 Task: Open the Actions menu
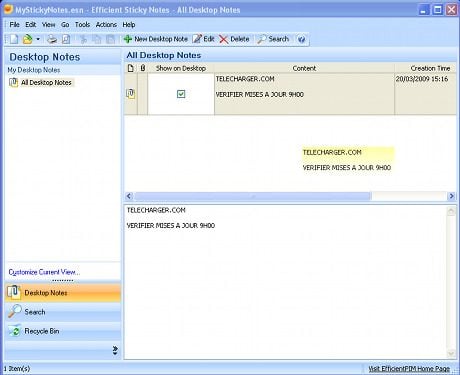pyautogui.click(x=106, y=25)
